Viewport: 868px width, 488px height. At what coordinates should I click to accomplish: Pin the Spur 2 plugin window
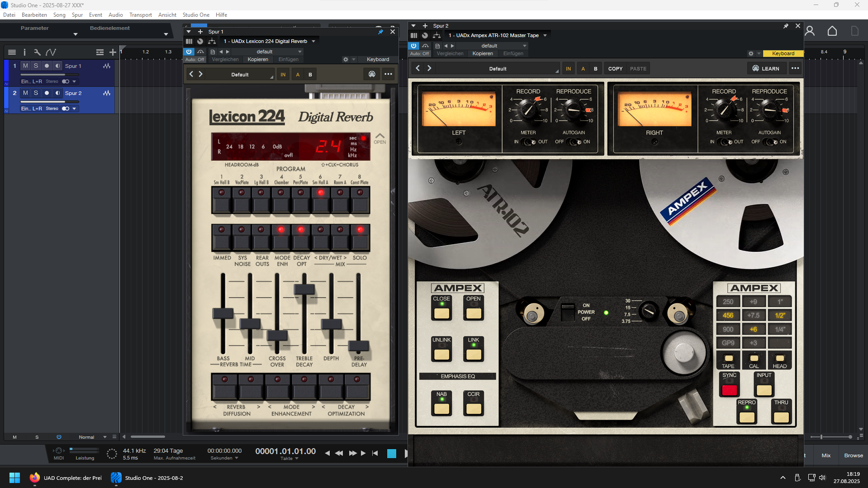click(x=786, y=26)
